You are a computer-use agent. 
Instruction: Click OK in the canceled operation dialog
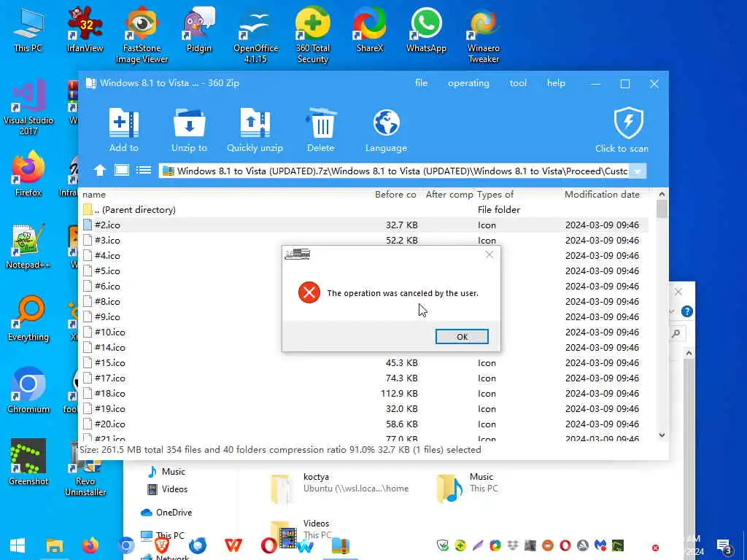click(x=462, y=337)
